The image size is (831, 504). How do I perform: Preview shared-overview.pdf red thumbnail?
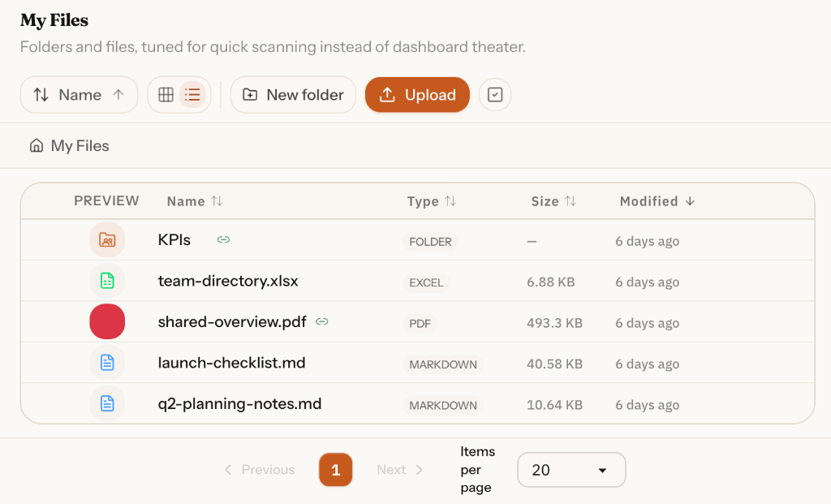click(107, 321)
